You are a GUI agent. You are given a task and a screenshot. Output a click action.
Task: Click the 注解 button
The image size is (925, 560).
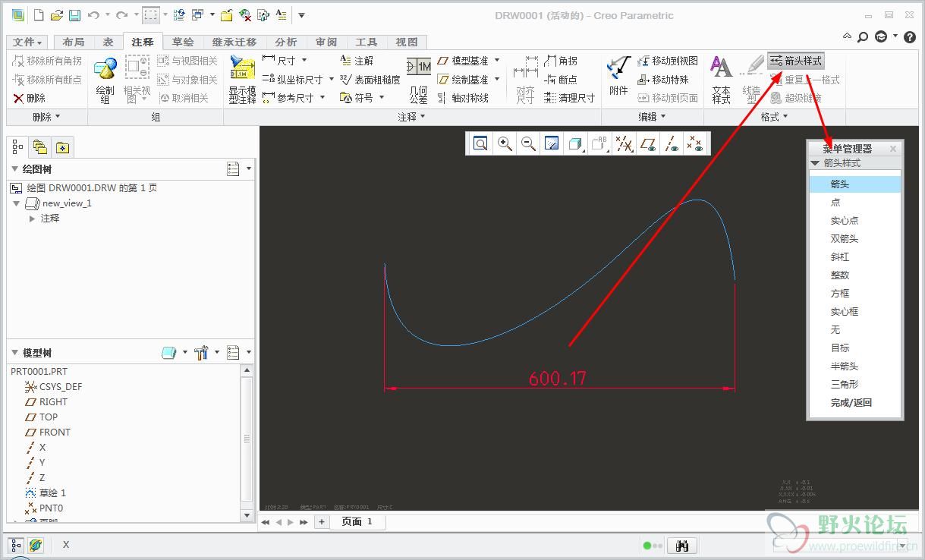pos(357,60)
